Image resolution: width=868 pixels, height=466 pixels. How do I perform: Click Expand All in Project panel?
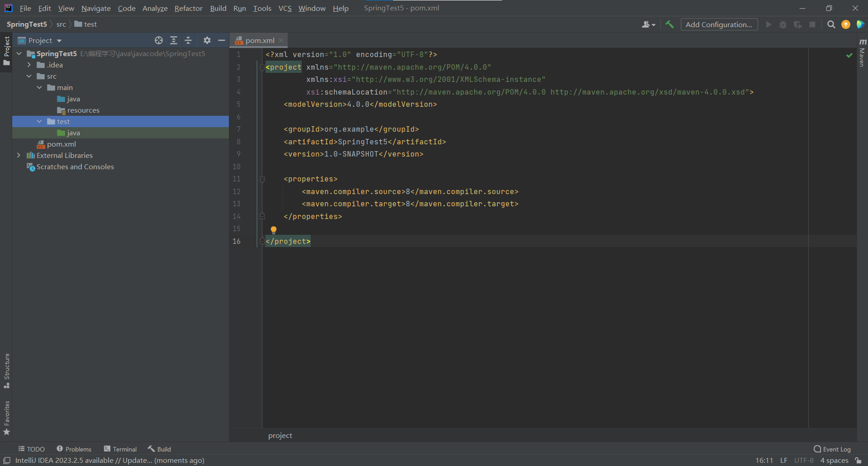pyautogui.click(x=174, y=40)
